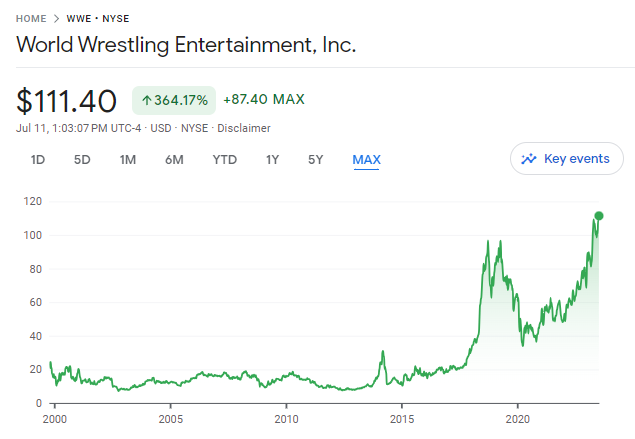Show the 1M chart range
Viewport: 635px width, 439px height.
pyautogui.click(x=127, y=160)
